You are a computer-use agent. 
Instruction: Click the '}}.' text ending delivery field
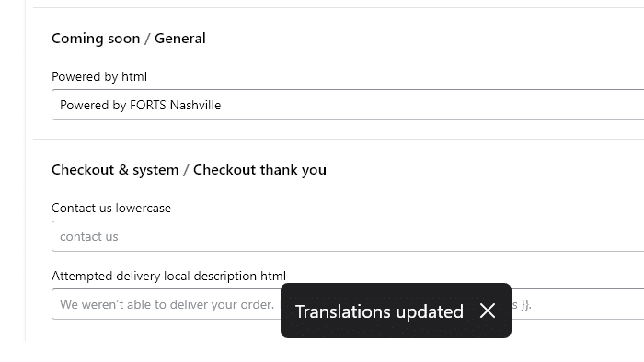526,304
